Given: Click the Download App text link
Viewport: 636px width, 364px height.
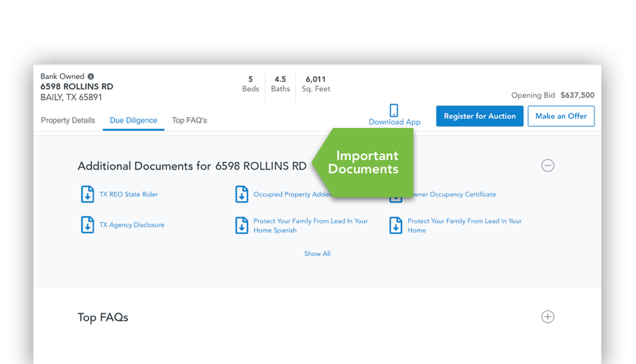Looking at the screenshot, I should tap(395, 122).
